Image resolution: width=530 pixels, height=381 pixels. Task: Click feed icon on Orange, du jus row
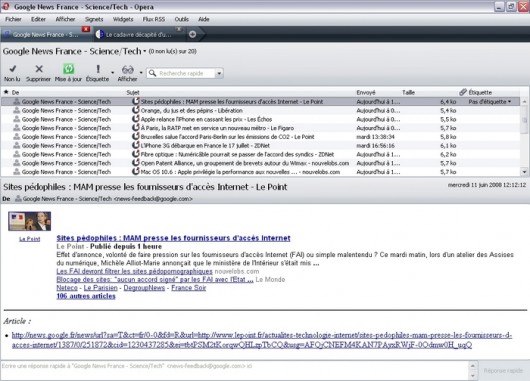point(136,110)
